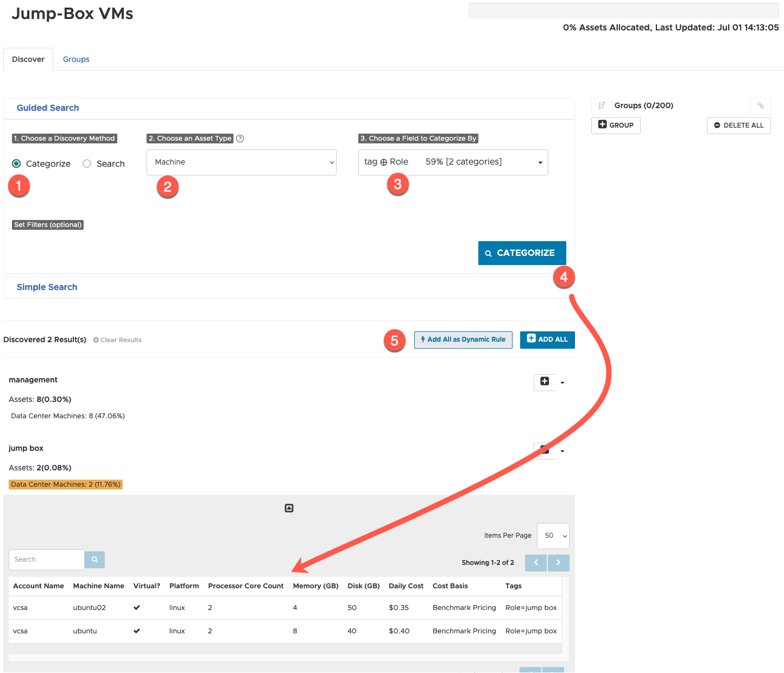Add the management category with plus icon
This screenshot has height=673, width=784.
(x=545, y=382)
